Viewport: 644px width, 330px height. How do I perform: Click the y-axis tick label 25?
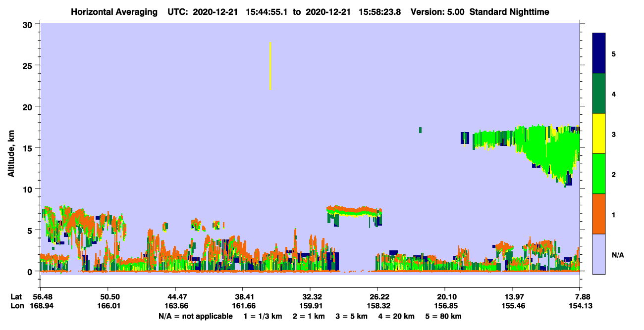click(28, 65)
